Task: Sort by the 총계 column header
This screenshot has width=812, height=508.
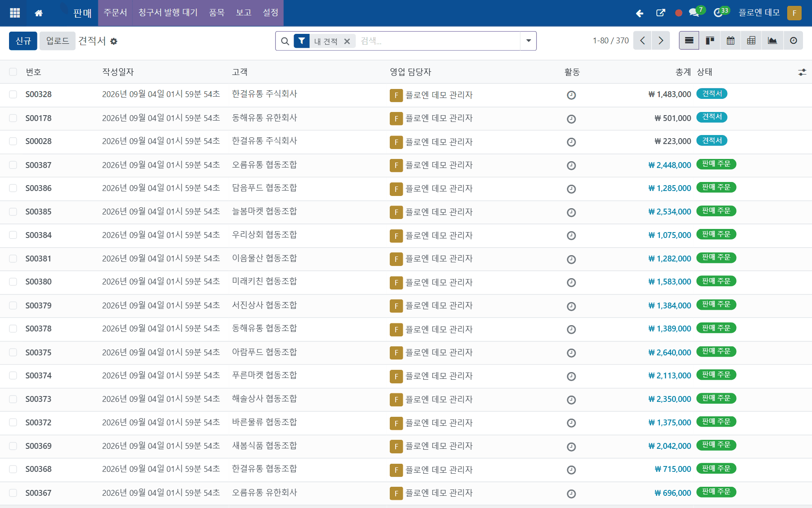Action: coord(683,72)
